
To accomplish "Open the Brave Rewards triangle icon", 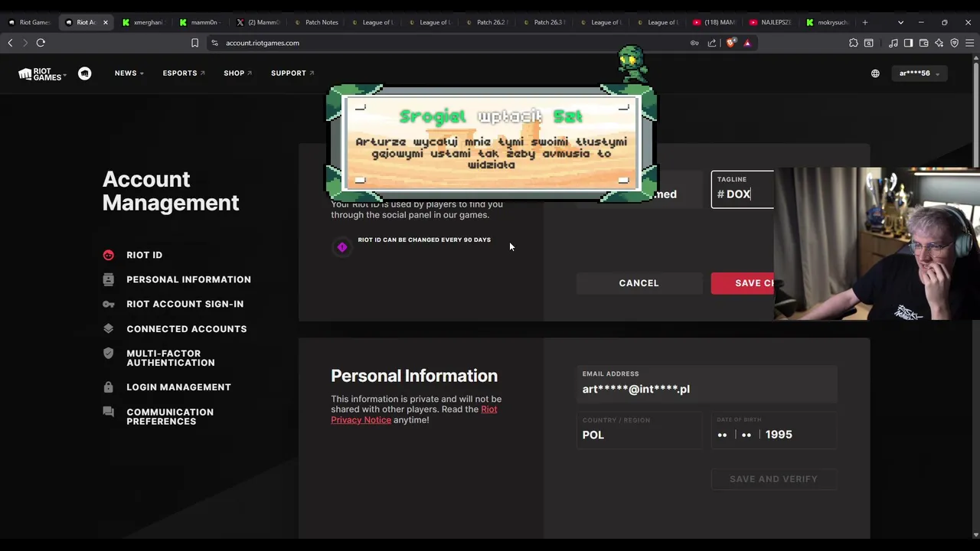I will [747, 43].
